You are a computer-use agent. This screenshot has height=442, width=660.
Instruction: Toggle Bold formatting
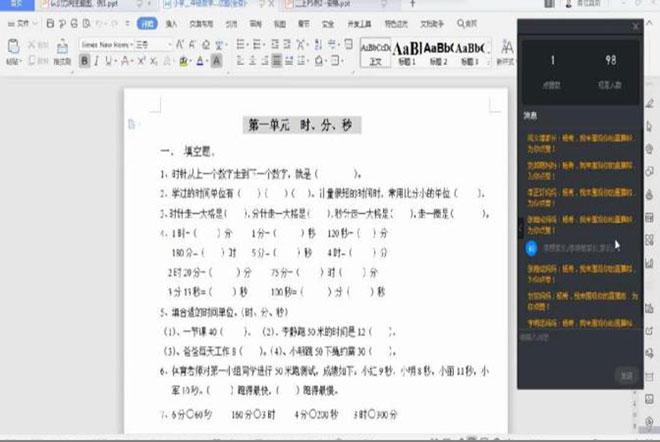tap(84, 61)
